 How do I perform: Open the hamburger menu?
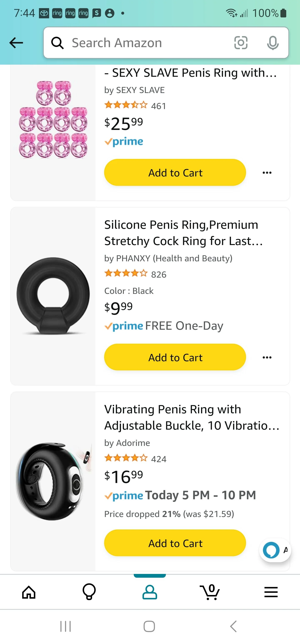(271, 592)
